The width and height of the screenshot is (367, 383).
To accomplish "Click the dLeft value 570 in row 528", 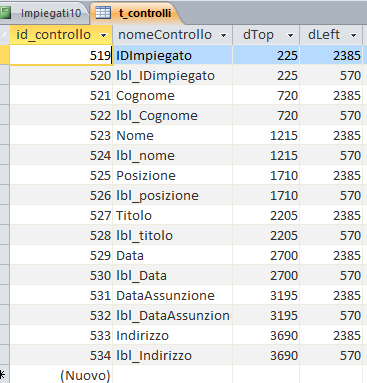I will [331, 235].
